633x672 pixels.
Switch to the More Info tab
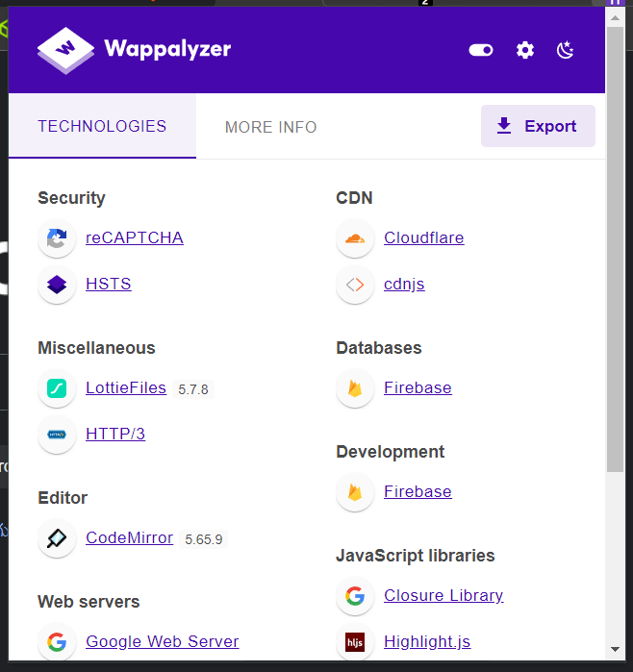tap(270, 127)
